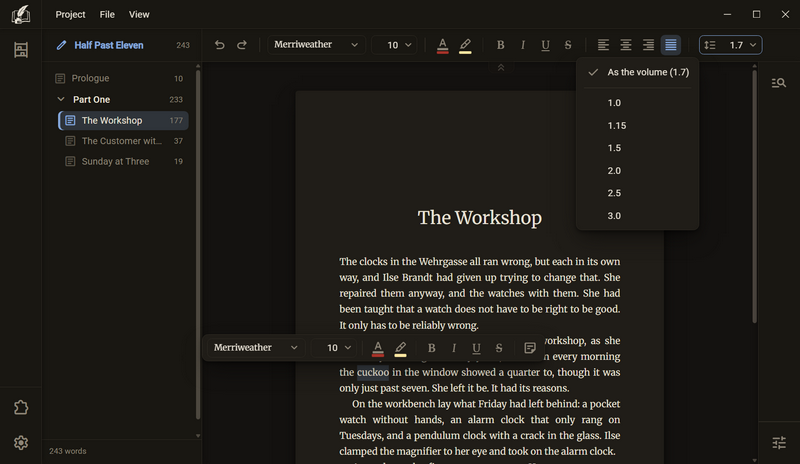Open the floating toolbar font size dropdown
The height and width of the screenshot is (464, 800).
pyautogui.click(x=335, y=348)
